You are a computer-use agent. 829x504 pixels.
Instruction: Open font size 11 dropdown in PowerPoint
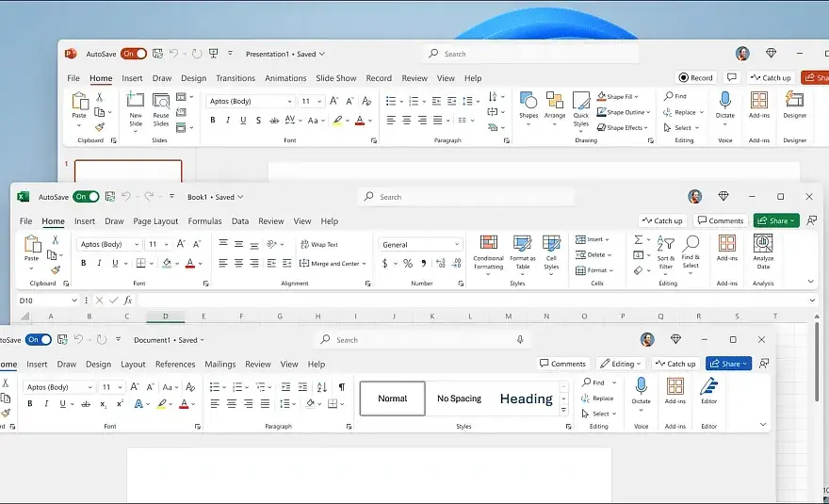[319, 102]
